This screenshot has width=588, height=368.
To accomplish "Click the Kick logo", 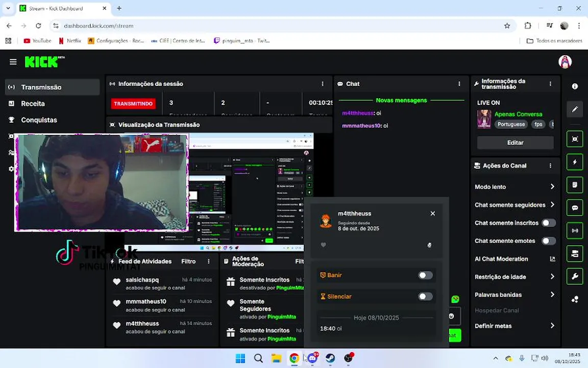I will [x=44, y=61].
